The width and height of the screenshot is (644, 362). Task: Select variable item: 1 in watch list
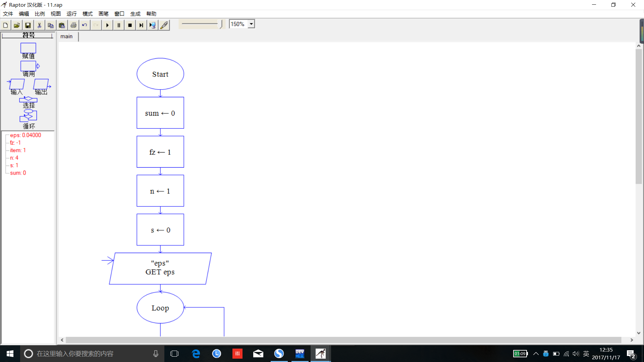18,150
